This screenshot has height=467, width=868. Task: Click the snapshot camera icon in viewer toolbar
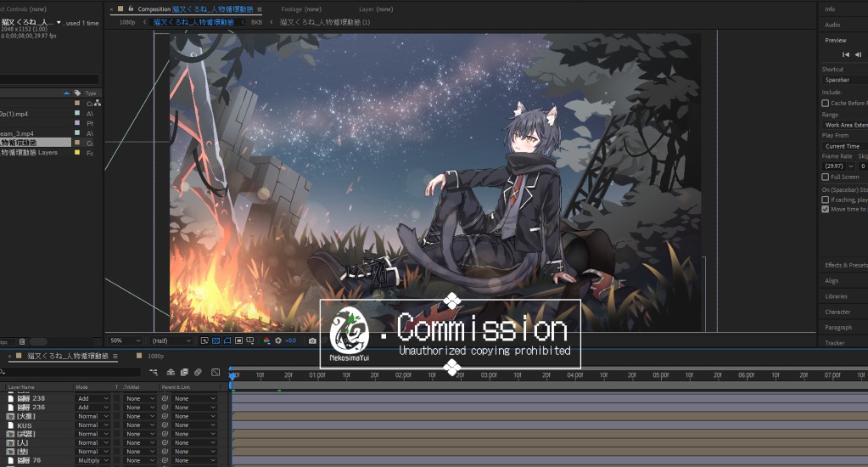tap(312, 340)
